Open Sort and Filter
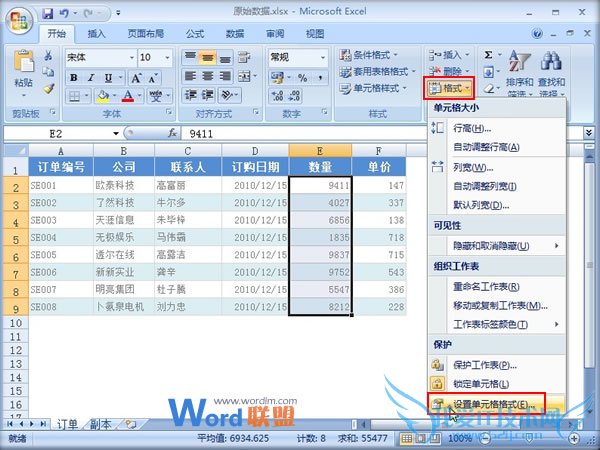The image size is (600, 450). (x=519, y=73)
